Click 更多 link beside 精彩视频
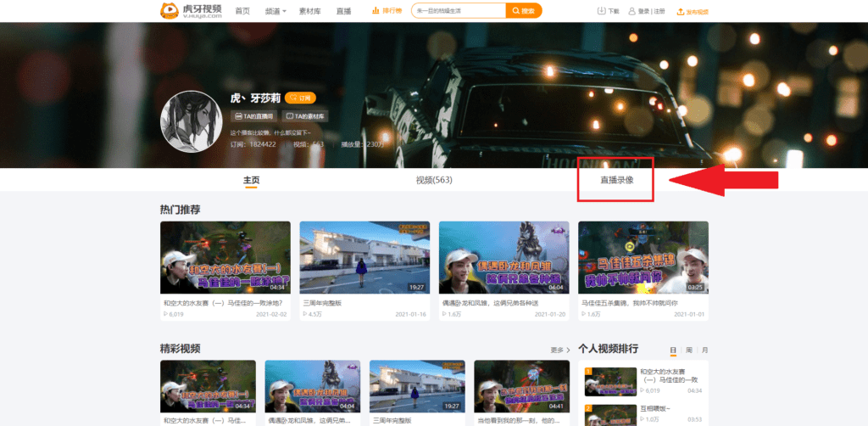This screenshot has width=868, height=426. (x=560, y=350)
